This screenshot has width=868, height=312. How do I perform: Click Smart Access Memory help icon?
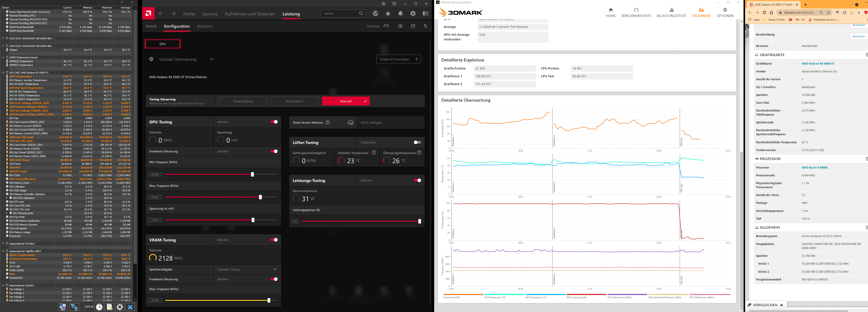coord(328,123)
